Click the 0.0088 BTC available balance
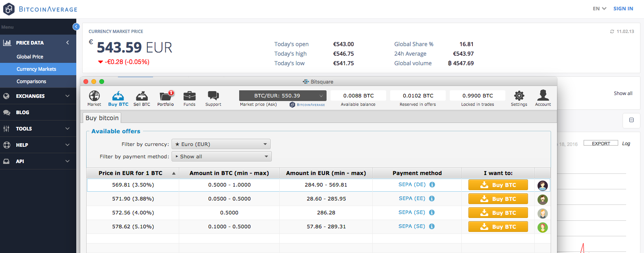Viewport: 644px width, 253px height. point(358,95)
